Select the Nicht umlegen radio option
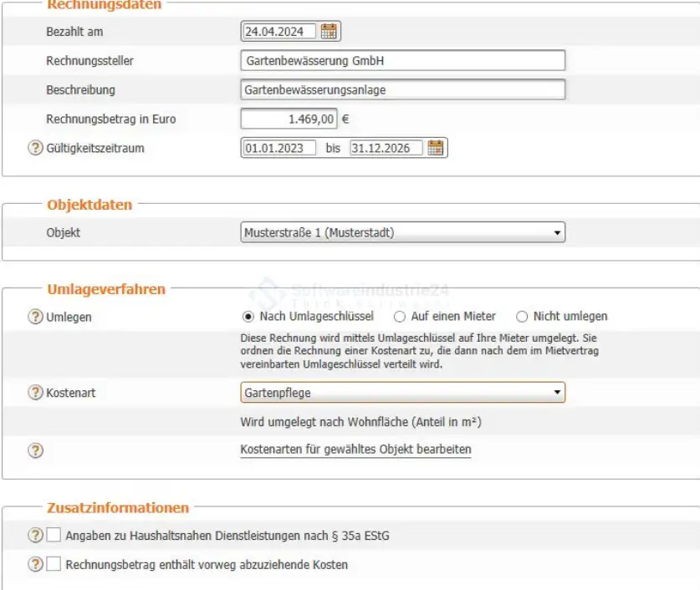Image resolution: width=700 pixels, height=590 pixels. (523, 317)
